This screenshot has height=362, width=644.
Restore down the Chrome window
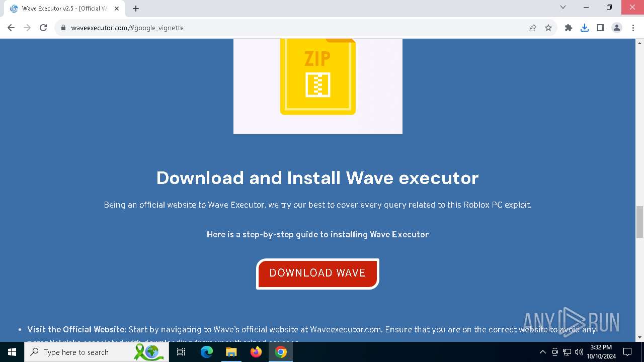pyautogui.click(x=609, y=7)
